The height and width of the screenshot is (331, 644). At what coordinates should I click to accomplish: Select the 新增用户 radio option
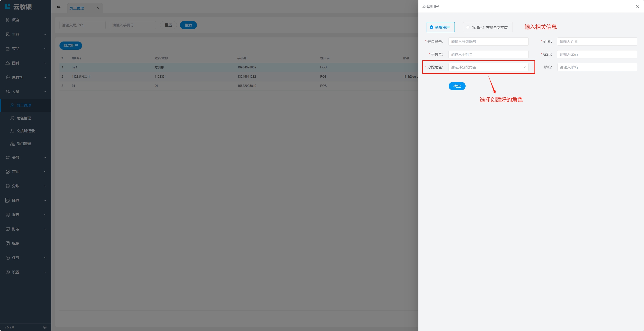click(x=431, y=27)
